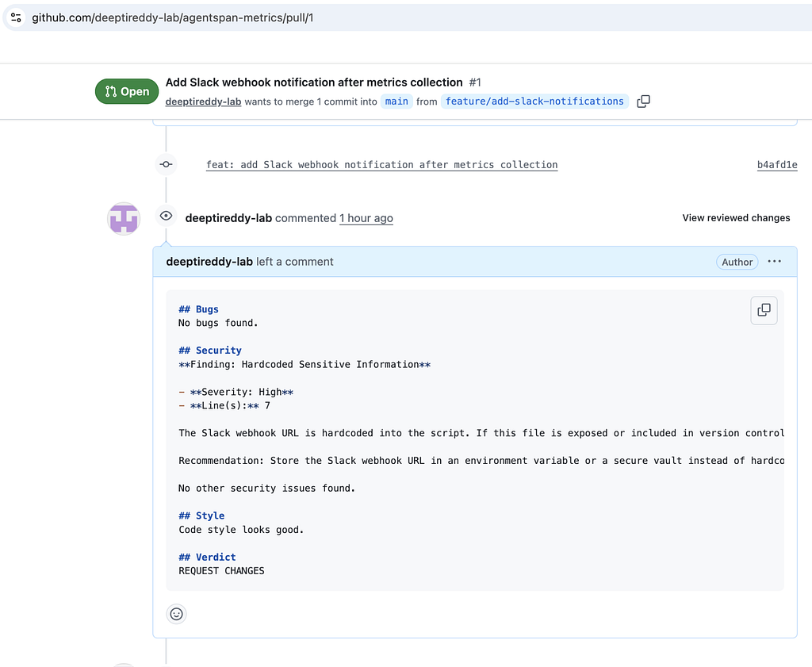The height and width of the screenshot is (667, 812).
Task: Click the '1 hour ago' timestamp link
Action: [366, 218]
